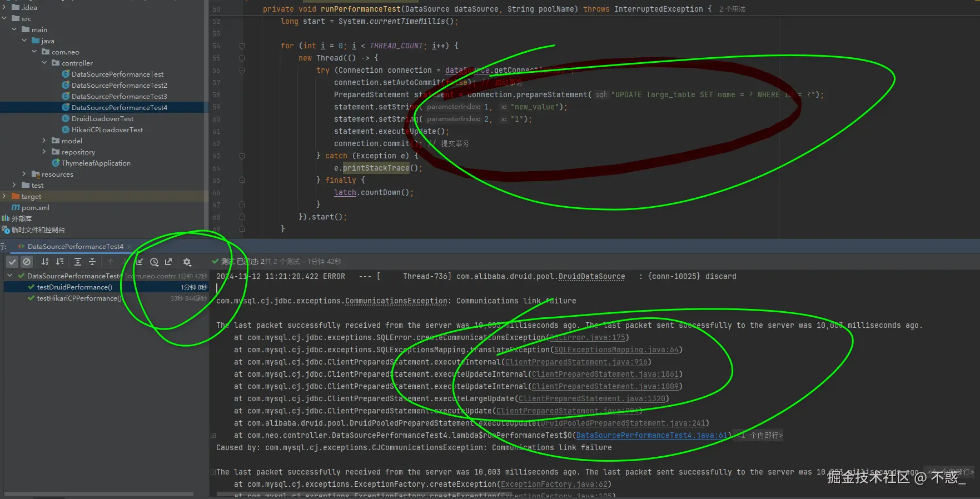The image size is (980, 499).
Task: Toggle sort tests by duration
Action: [x=60, y=262]
